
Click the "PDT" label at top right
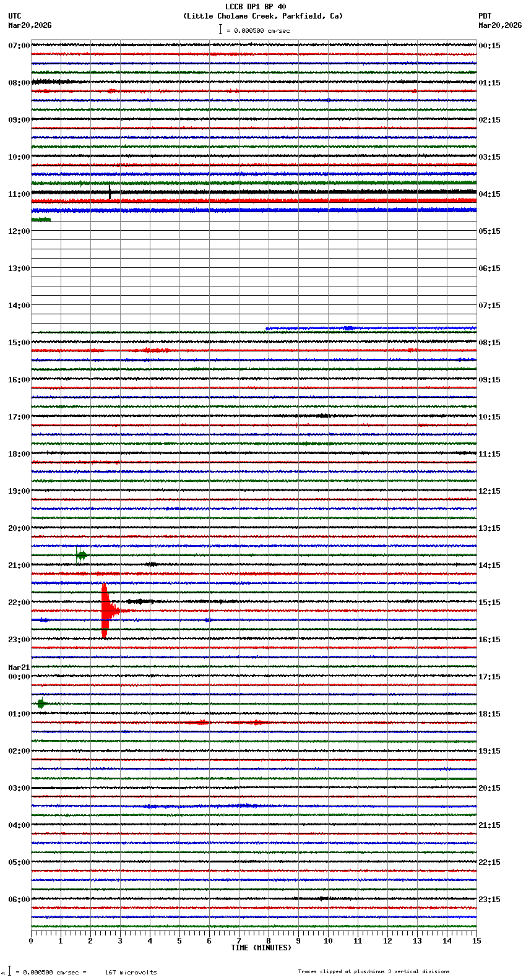[x=485, y=16]
